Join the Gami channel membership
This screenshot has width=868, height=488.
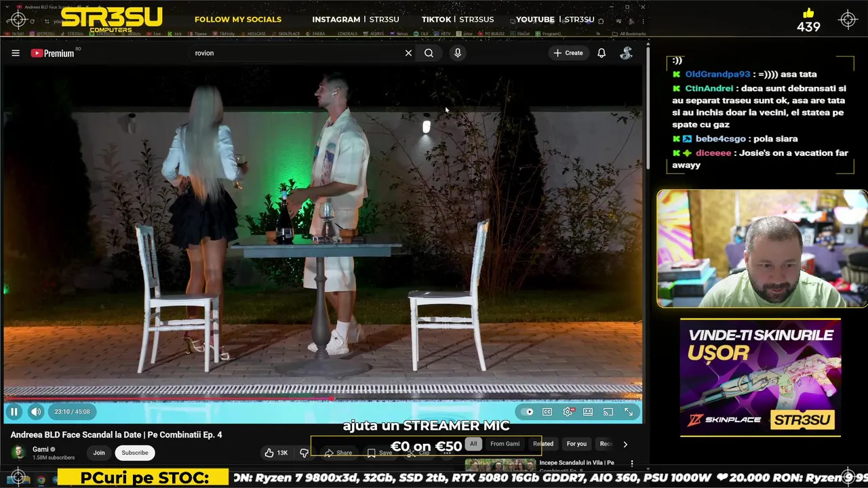pos(99,453)
